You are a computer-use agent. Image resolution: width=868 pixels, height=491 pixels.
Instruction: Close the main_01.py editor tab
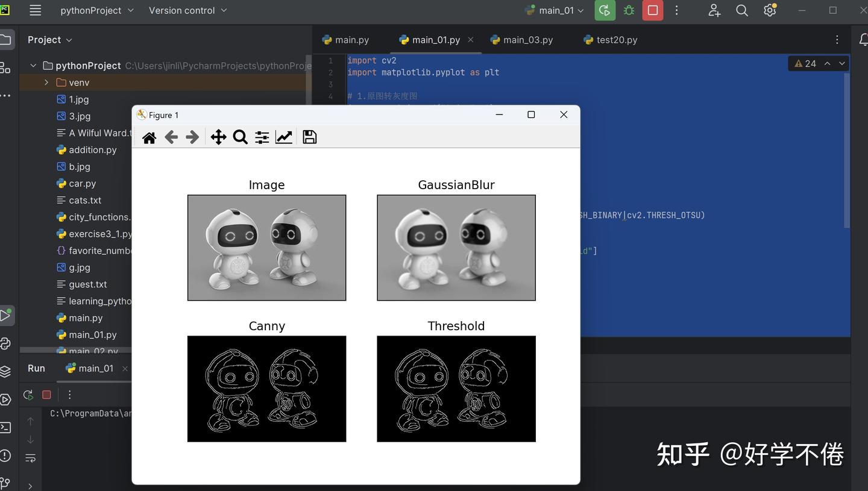point(471,40)
